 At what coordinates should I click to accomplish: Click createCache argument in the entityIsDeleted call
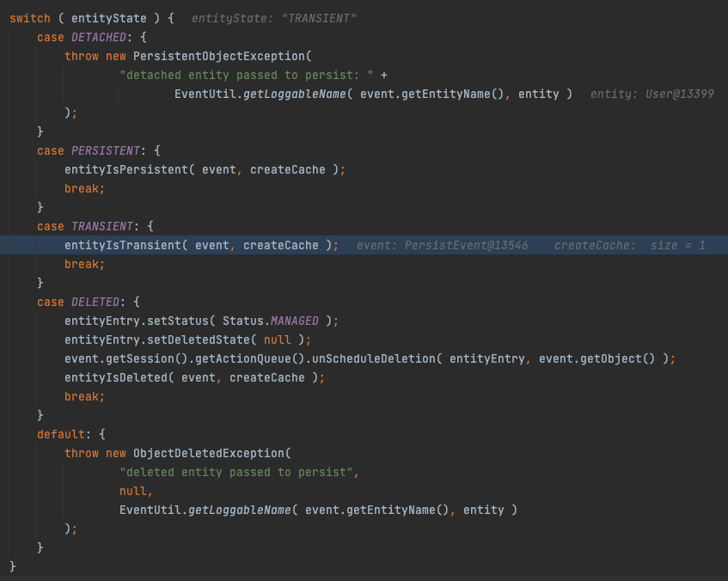(x=267, y=378)
